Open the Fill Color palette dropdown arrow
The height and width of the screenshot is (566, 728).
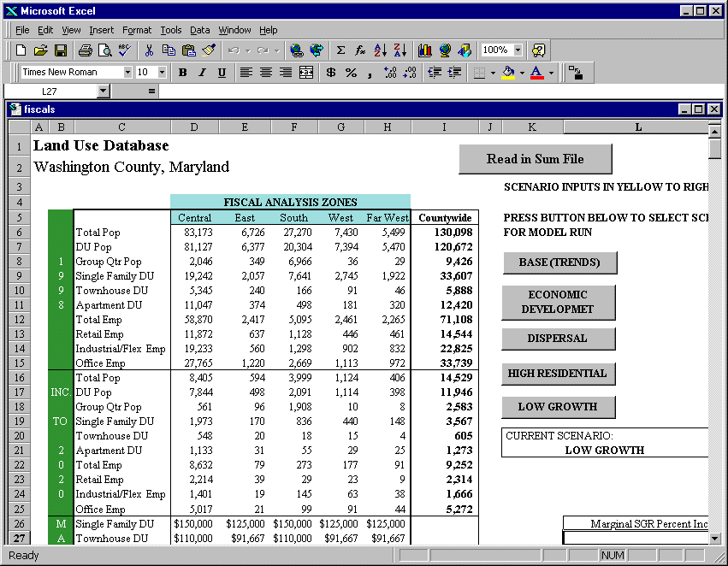click(522, 73)
